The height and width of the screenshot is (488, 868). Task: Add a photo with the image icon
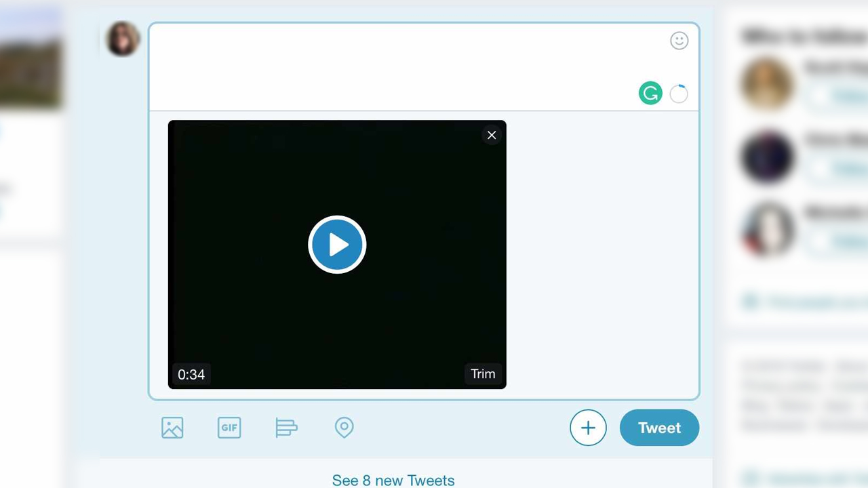pyautogui.click(x=172, y=428)
